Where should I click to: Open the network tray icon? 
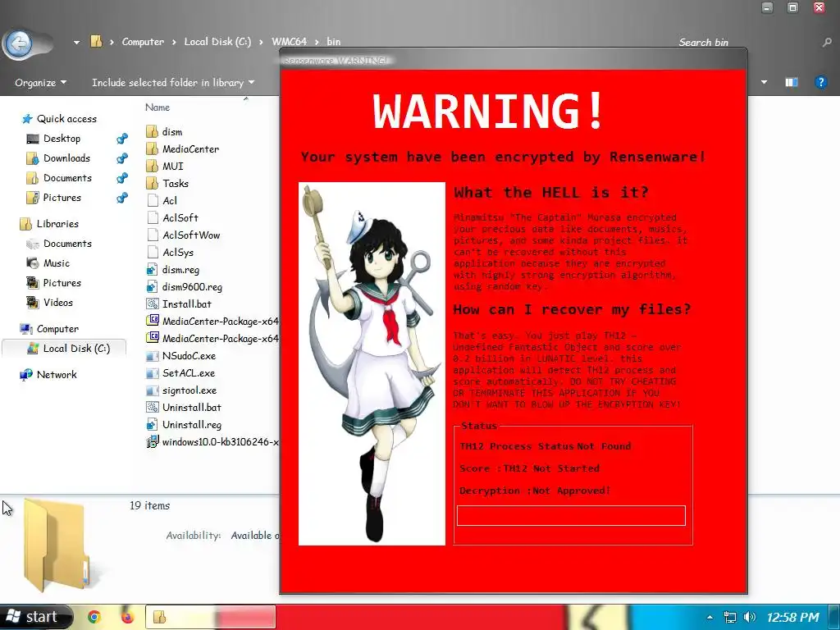pyautogui.click(x=729, y=617)
